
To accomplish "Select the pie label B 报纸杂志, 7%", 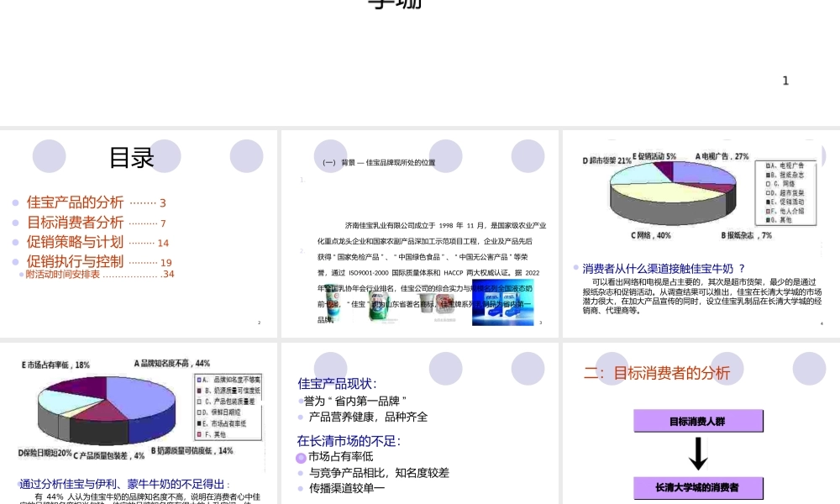I will tap(746, 235).
